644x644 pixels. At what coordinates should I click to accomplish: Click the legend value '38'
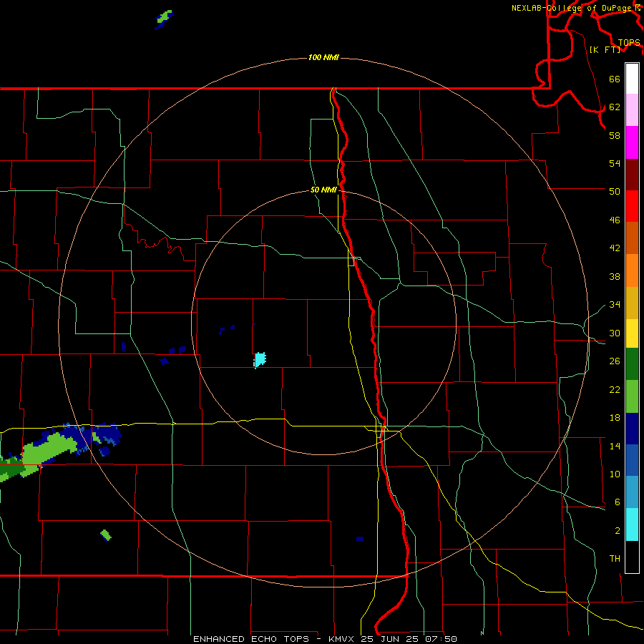coord(615,276)
